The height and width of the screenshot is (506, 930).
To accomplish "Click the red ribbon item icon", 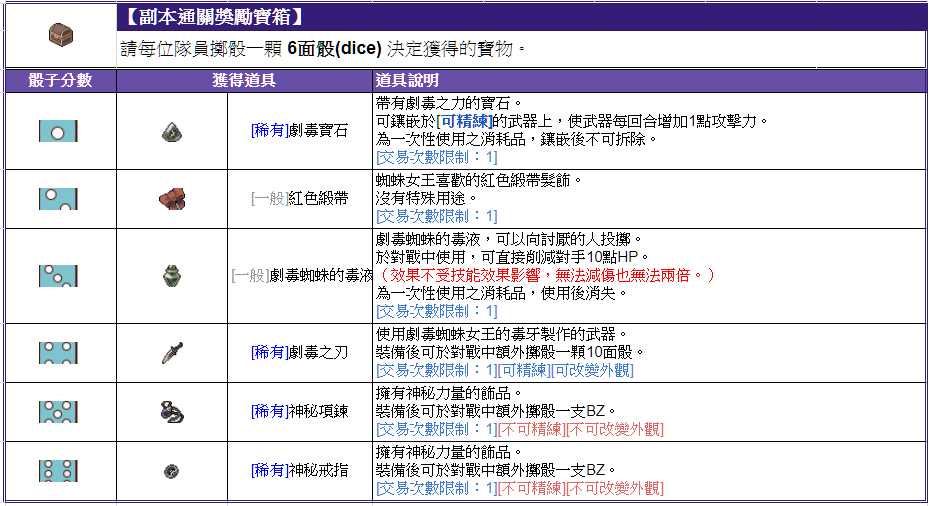I will (x=172, y=199).
